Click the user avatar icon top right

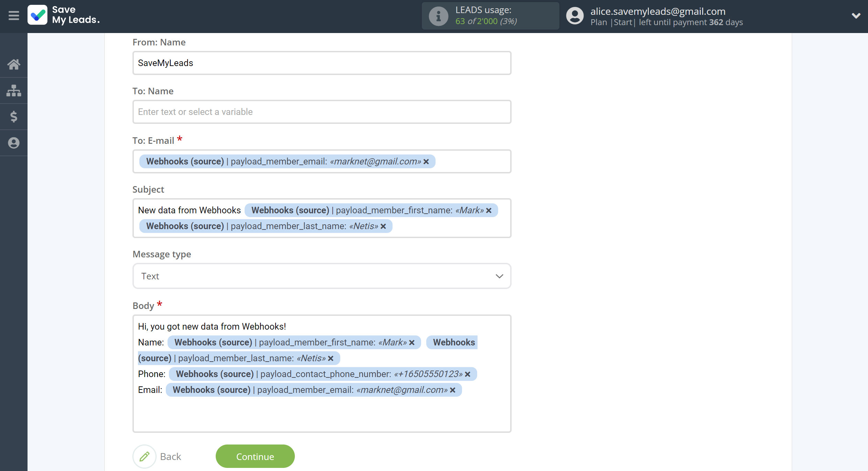click(574, 16)
